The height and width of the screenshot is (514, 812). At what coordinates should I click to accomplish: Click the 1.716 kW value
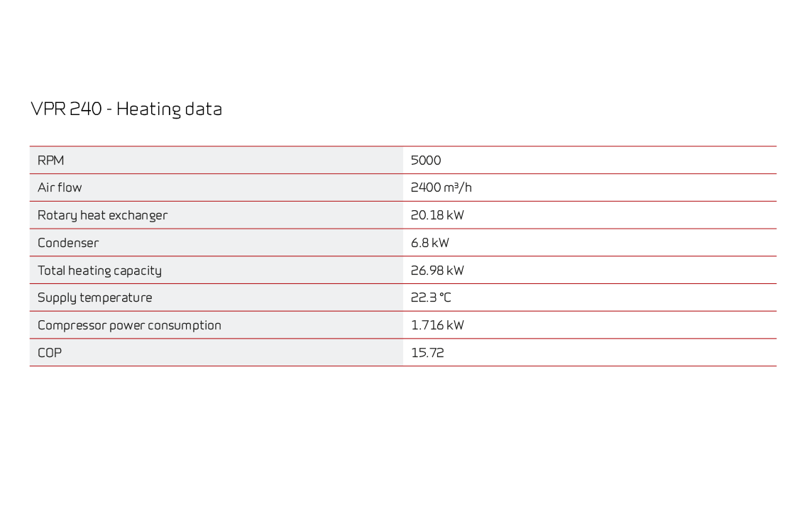click(x=437, y=326)
